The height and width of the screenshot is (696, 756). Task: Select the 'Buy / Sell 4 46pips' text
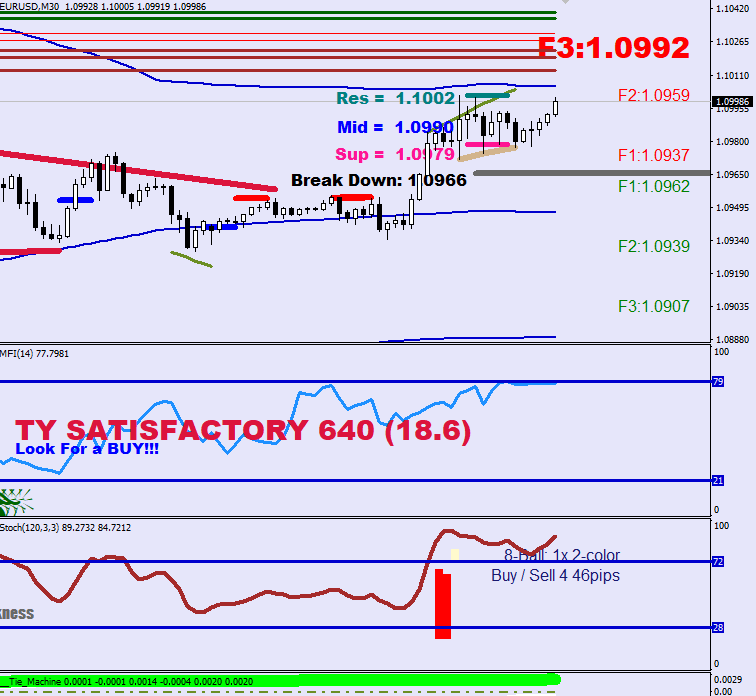556,576
